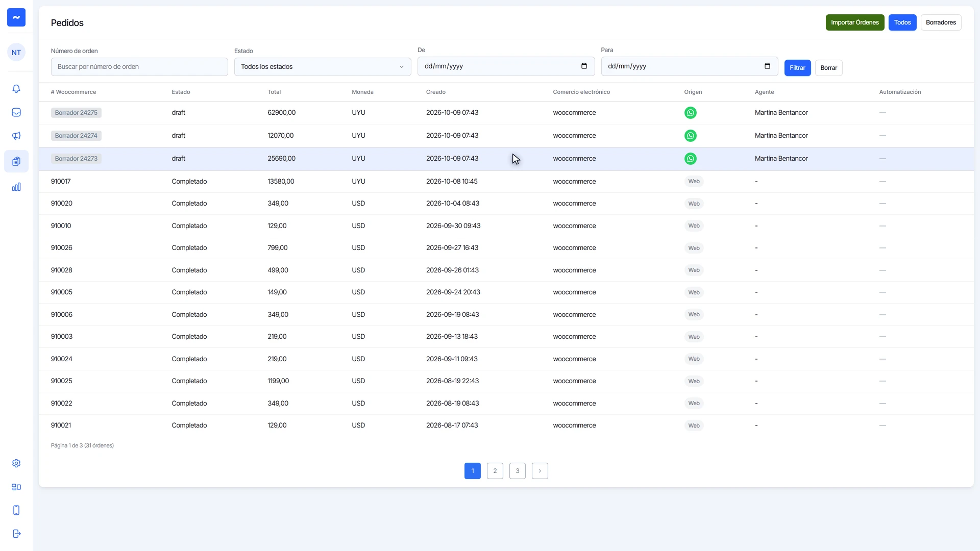980x551 pixels.
Task: Open the NT user avatar
Action: [x=16, y=53]
